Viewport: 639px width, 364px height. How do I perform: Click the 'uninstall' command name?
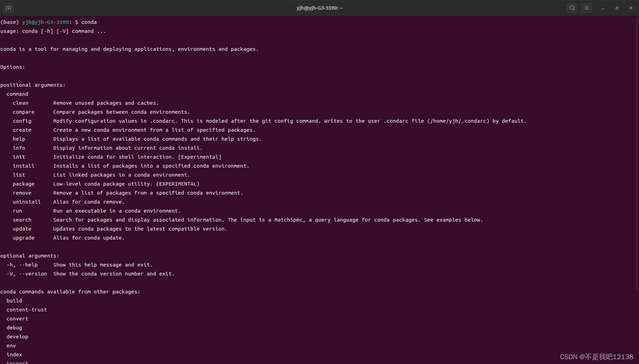27,202
